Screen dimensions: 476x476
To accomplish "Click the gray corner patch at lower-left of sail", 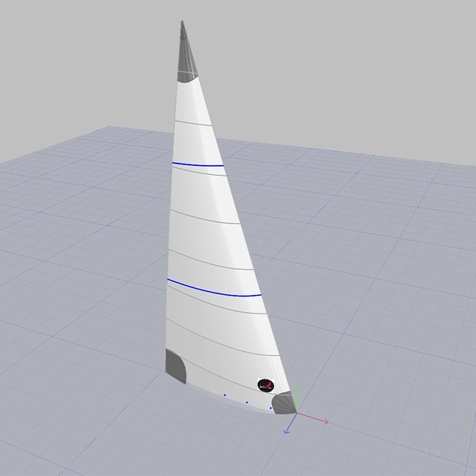I will [175, 365].
